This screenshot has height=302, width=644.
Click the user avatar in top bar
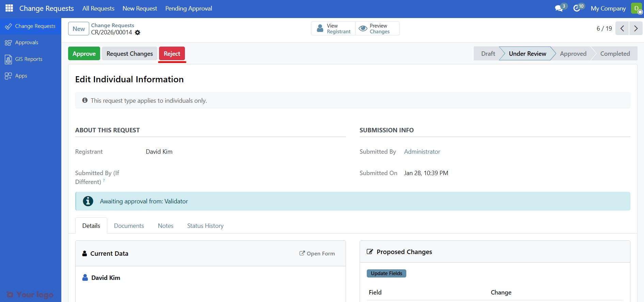click(636, 9)
